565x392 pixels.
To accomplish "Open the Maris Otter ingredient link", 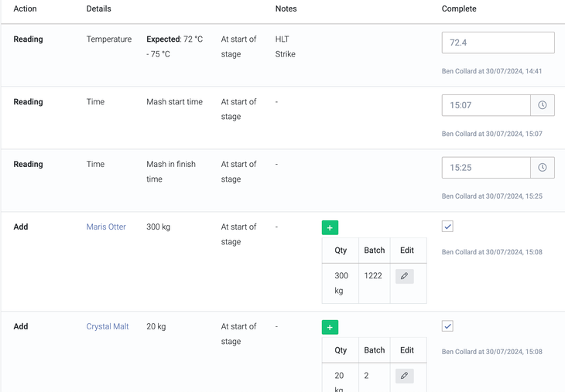I will click(x=106, y=227).
